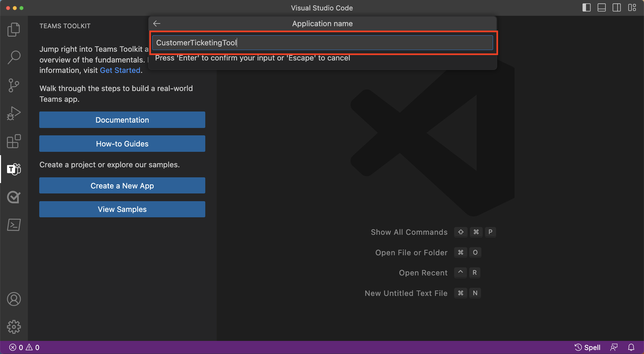Toggle bottom panel layout icon
The image size is (644, 354).
click(x=601, y=8)
